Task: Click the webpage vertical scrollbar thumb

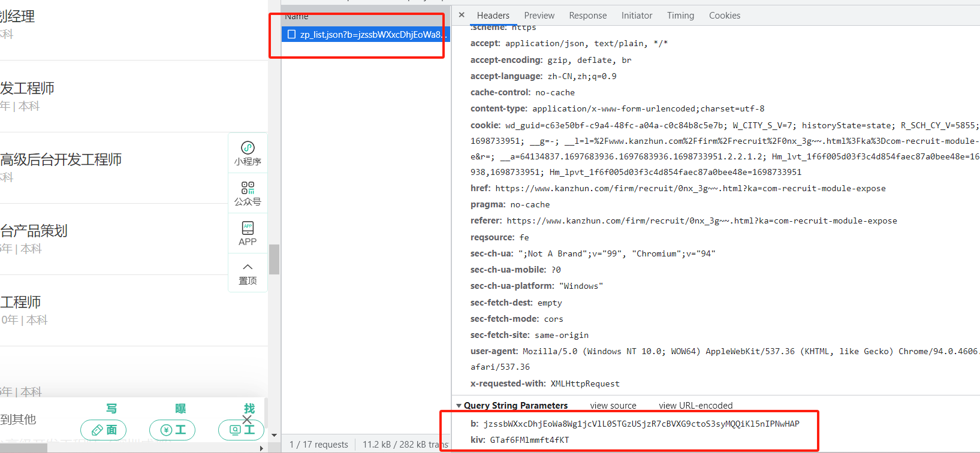Action: coord(274,259)
